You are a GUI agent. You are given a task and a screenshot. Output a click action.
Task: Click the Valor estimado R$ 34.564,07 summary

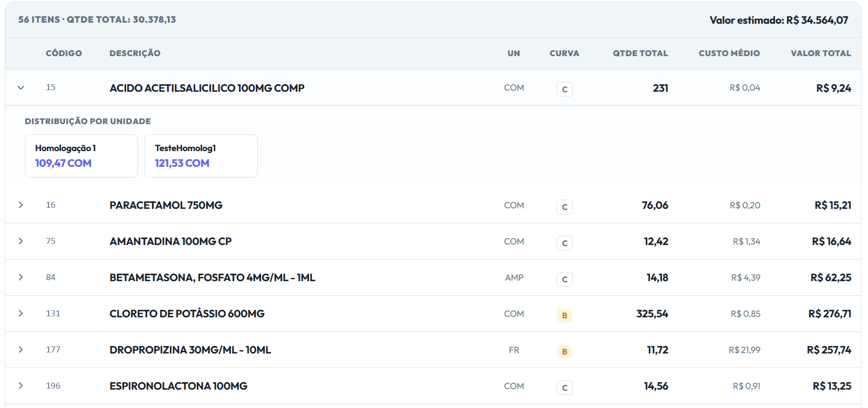779,20
